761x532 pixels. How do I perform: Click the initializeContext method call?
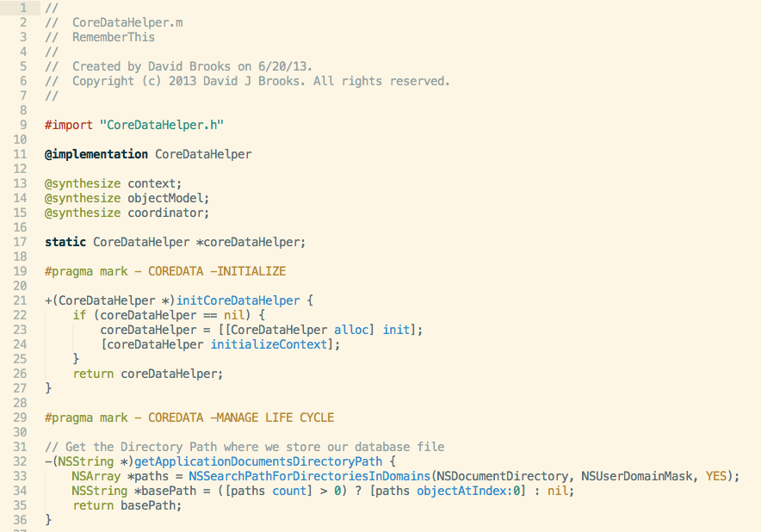269,344
